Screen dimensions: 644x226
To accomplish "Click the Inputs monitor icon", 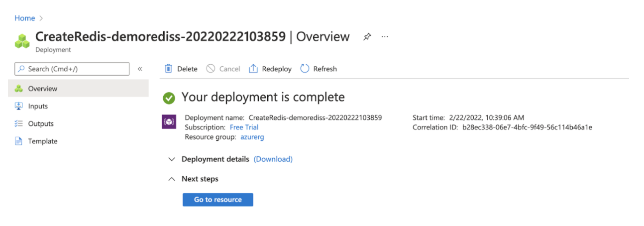I will click(19, 106).
